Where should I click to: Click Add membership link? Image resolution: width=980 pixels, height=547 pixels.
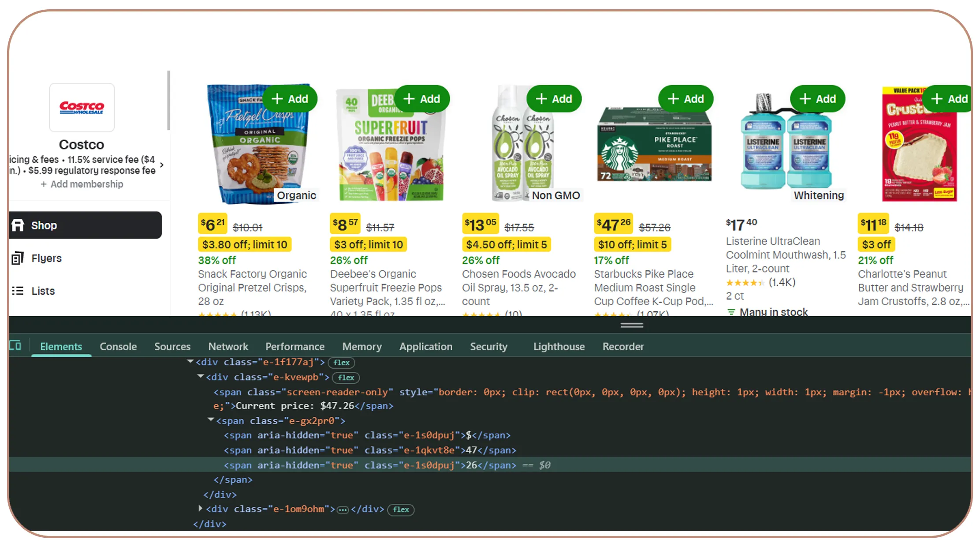click(x=82, y=184)
